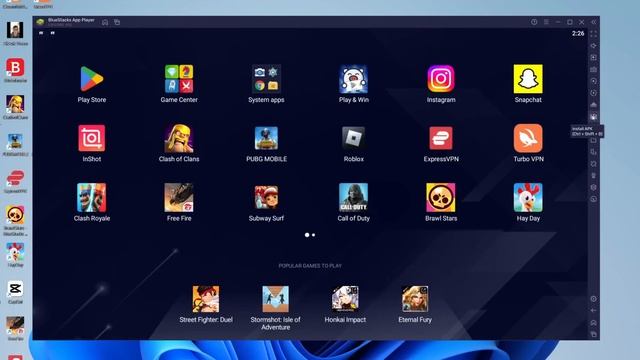The width and height of the screenshot is (640, 360).
Task: Open the System apps folder
Action: (x=266, y=79)
